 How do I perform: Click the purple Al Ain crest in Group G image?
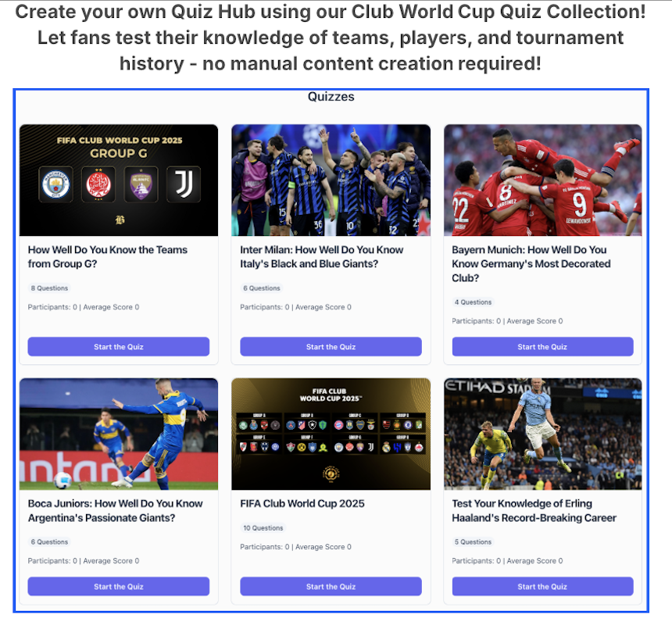141,184
